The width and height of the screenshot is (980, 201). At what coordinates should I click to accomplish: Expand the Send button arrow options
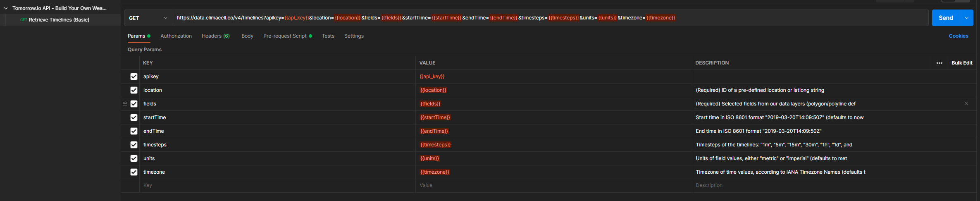pyautogui.click(x=966, y=18)
